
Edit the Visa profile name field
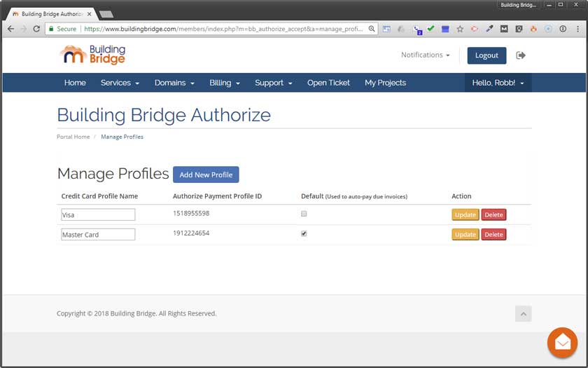tap(98, 214)
